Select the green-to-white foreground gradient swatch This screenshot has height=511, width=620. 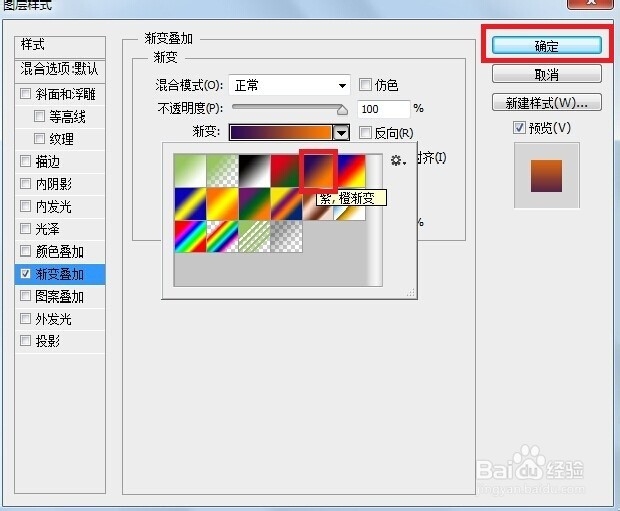190,171
